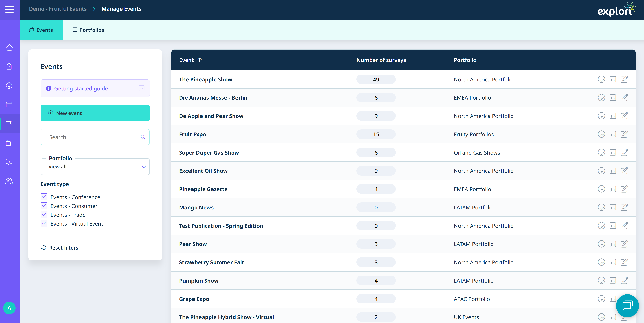Sort by Event column header arrow
Screen dimensions: 644x323
199,60
